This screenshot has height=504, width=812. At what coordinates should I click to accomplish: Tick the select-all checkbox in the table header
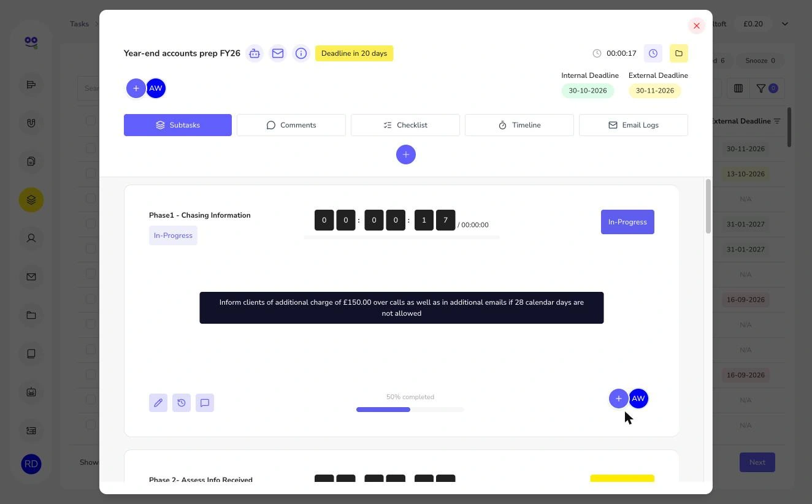[x=91, y=121]
